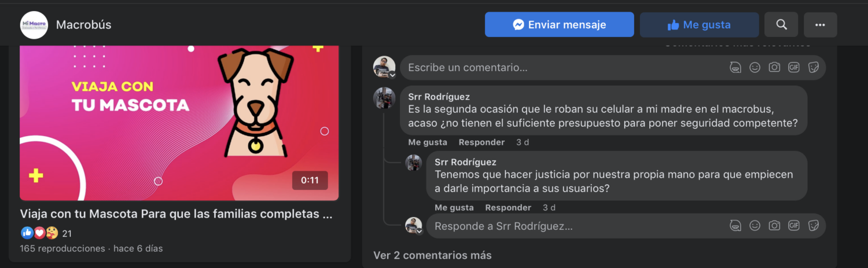Open emoji picker in top comment box

coord(755,67)
